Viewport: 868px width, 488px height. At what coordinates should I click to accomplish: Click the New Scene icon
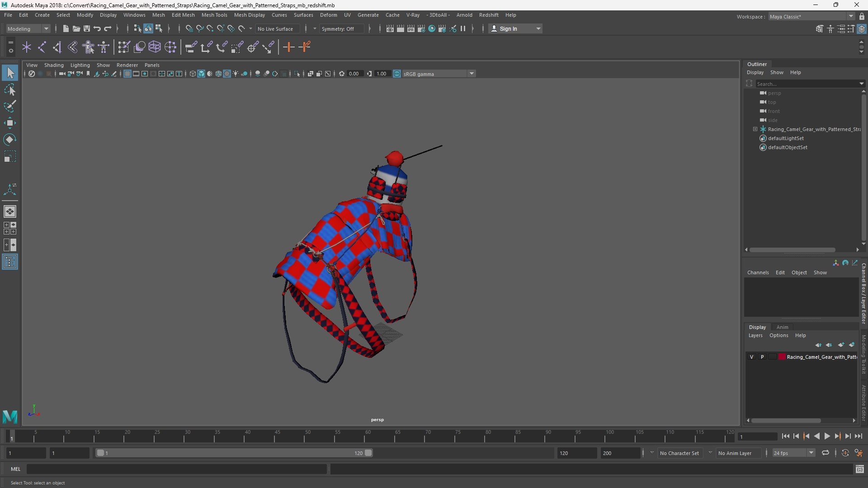click(x=66, y=29)
